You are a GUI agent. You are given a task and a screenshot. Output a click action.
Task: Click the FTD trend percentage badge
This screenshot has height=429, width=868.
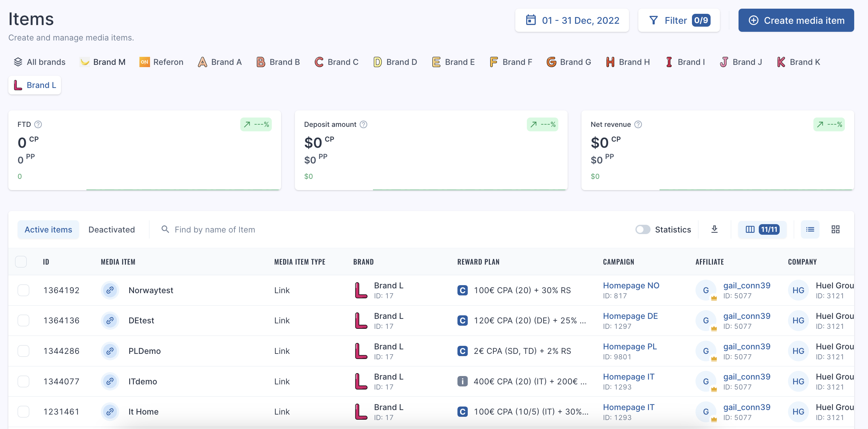tap(256, 124)
